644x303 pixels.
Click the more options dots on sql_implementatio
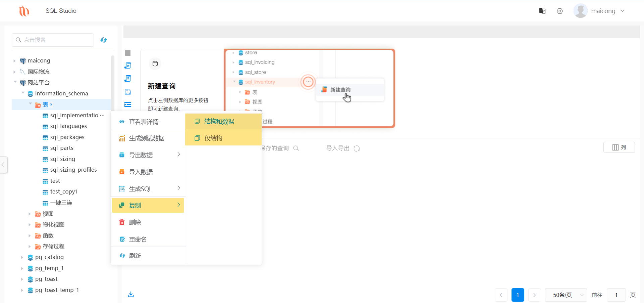(102, 115)
